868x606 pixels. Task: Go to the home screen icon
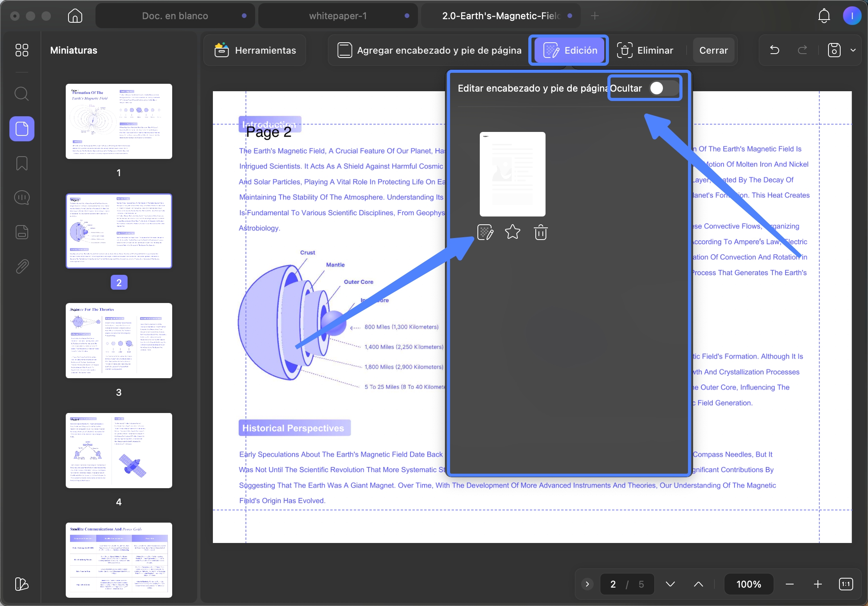pyautogui.click(x=75, y=16)
